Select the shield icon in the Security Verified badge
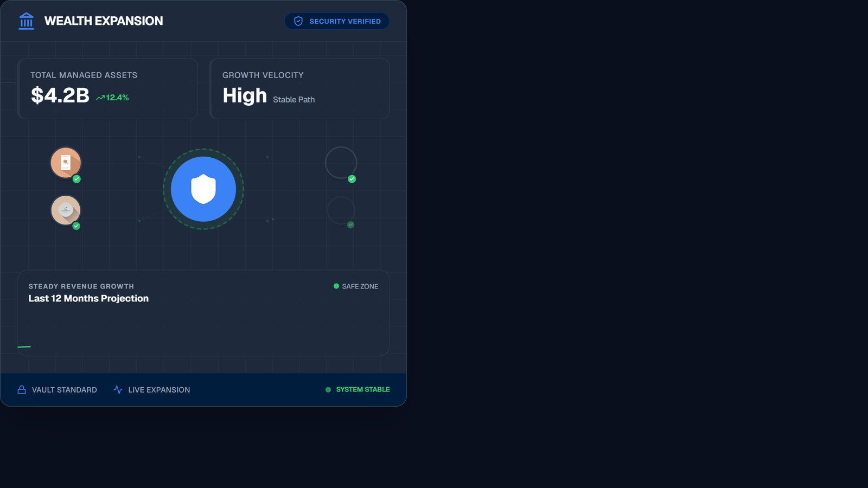This screenshot has width=868, height=488. pyautogui.click(x=298, y=21)
